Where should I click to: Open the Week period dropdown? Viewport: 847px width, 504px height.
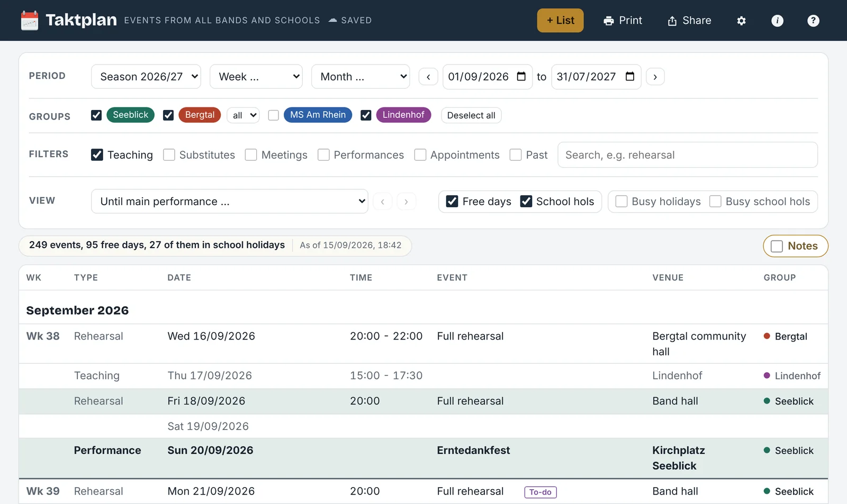pyautogui.click(x=256, y=77)
